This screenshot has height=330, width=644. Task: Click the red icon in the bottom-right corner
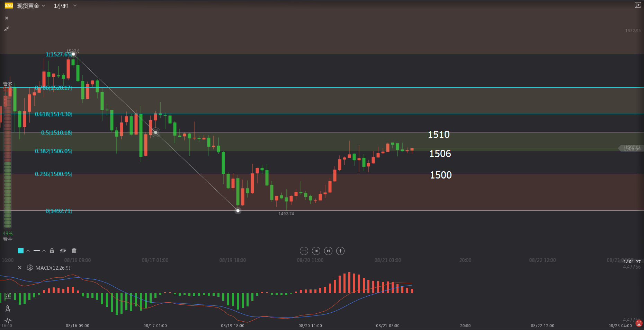(x=639, y=323)
